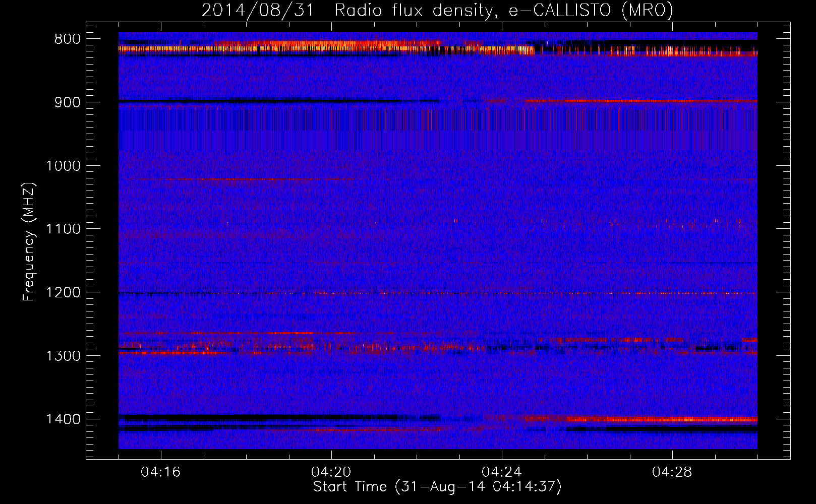Click the plot title "2014/08/31 Radio flux density, e-CALLISTO (MRO)"
816x504 pixels.
[x=437, y=10]
